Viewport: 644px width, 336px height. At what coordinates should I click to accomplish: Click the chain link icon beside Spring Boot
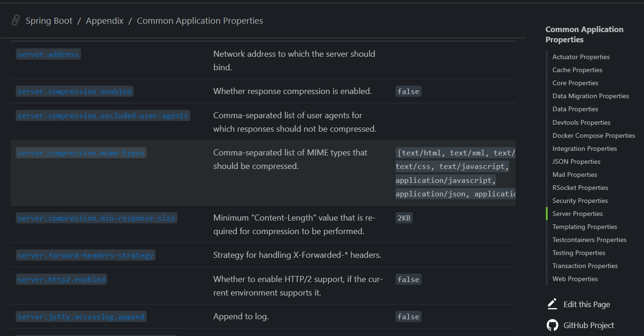16,20
